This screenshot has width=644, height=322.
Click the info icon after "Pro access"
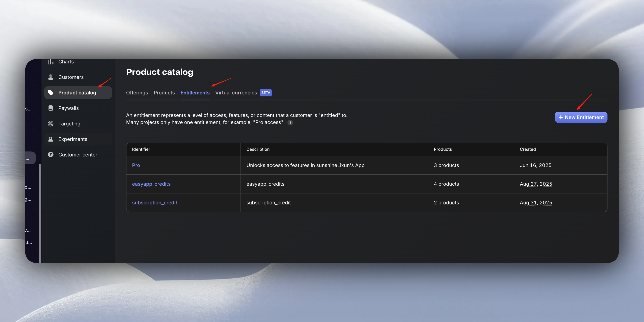pyautogui.click(x=290, y=122)
